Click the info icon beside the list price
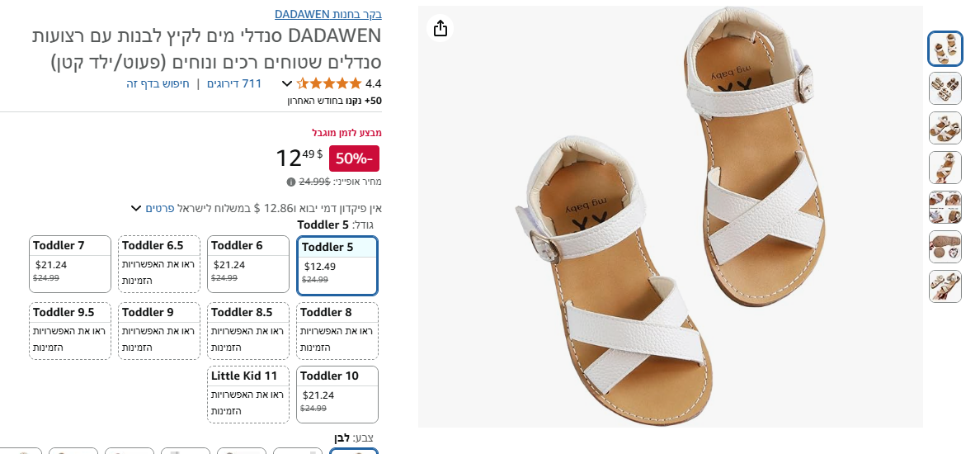The width and height of the screenshot is (980, 454). point(291,182)
